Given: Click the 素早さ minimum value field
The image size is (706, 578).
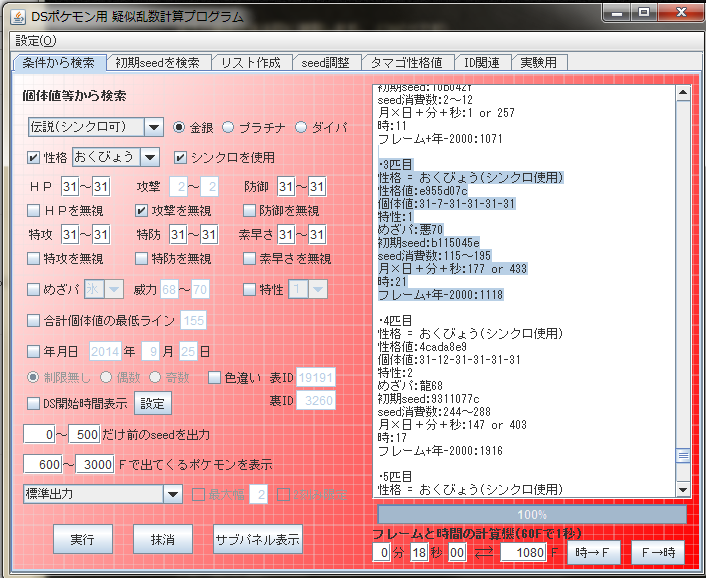Looking at the screenshot, I should [286, 235].
